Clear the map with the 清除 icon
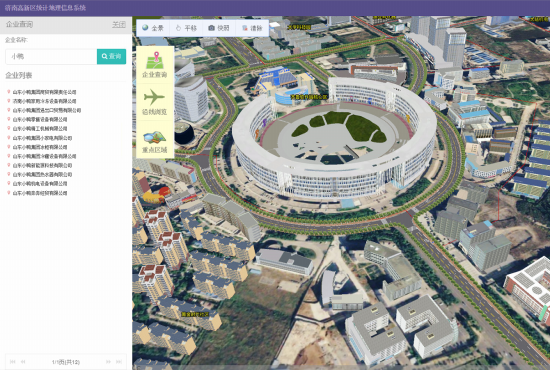The width and height of the screenshot is (550, 370). coord(252,28)
